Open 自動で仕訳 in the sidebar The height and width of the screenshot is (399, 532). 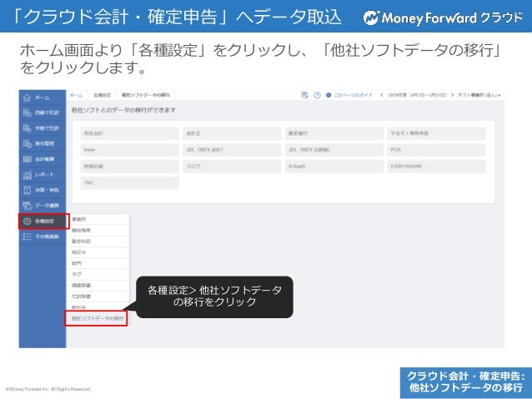(42, 112)
